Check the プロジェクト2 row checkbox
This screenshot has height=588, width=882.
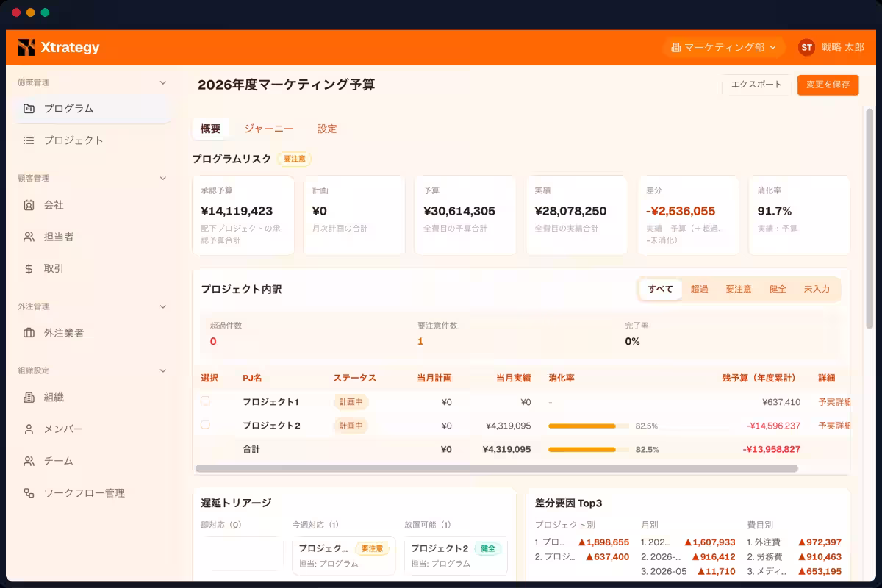[x=205, y=425]
